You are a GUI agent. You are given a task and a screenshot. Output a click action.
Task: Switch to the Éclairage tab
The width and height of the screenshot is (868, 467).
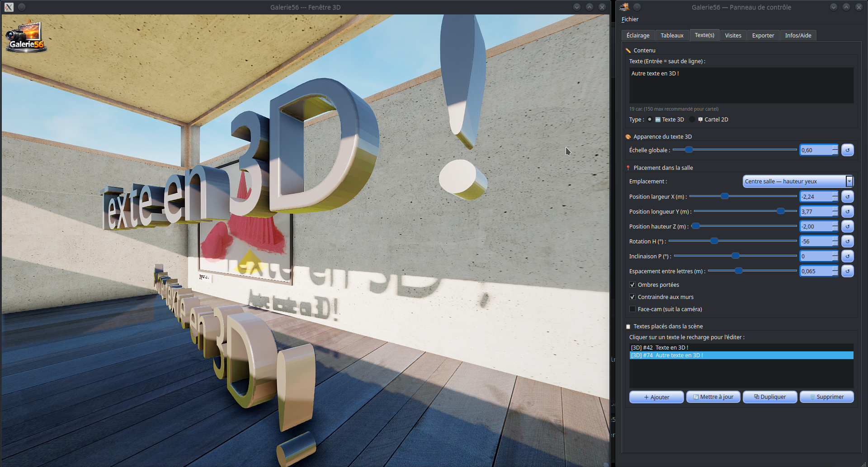638,35
